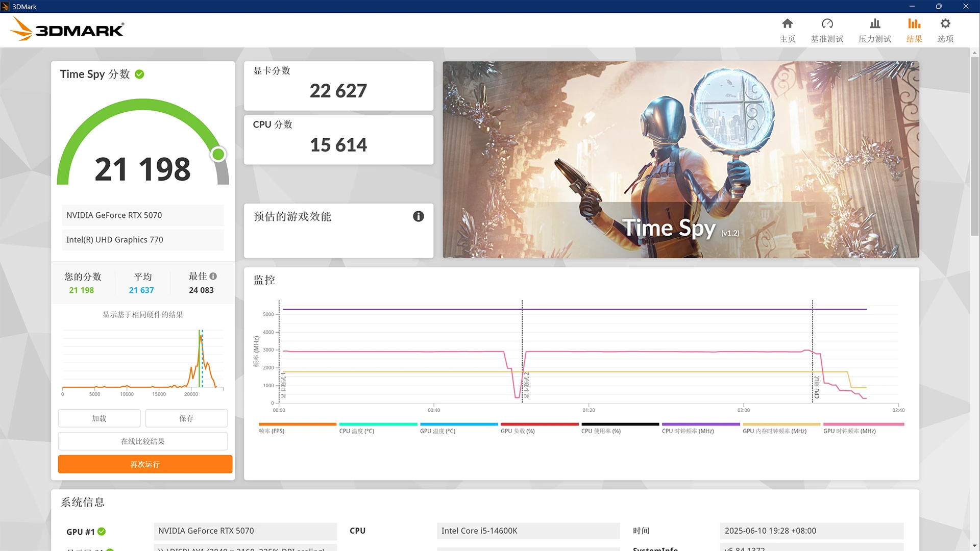Click the 3DMark logo
This screenshot has height=551, width=980.
tap(67, 29)
